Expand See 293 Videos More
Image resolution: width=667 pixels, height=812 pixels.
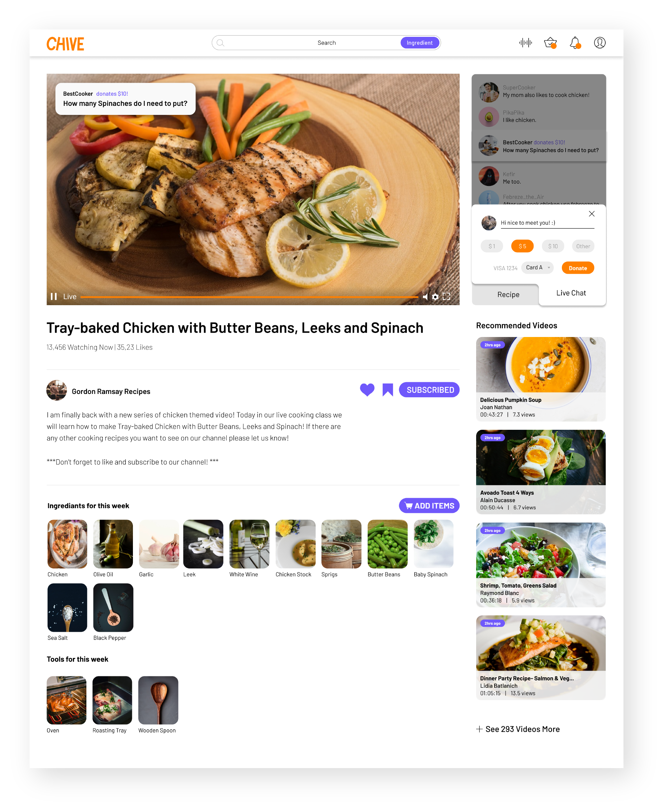(518, 729)
